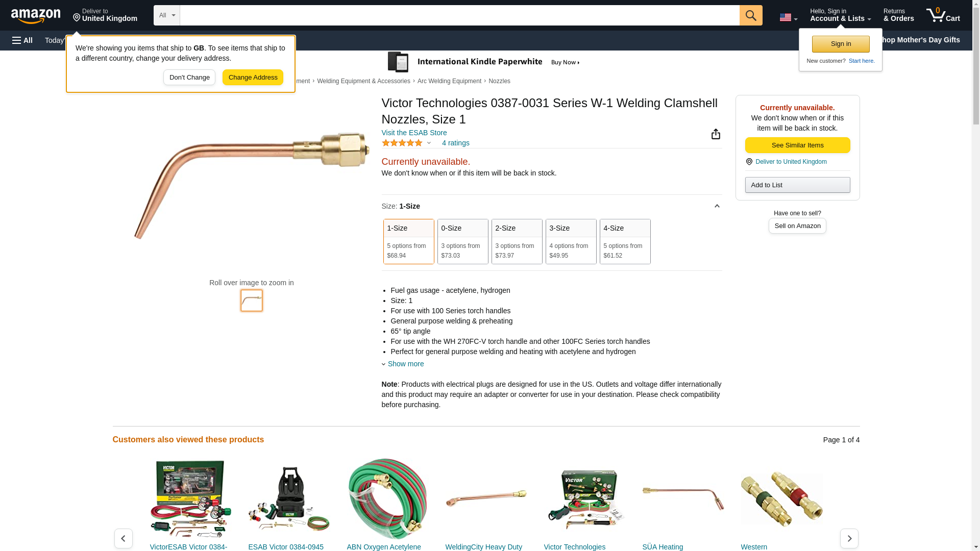Open the Visit the ESAB Store link
Screen dimensions: 980x551
click(414, 133)
